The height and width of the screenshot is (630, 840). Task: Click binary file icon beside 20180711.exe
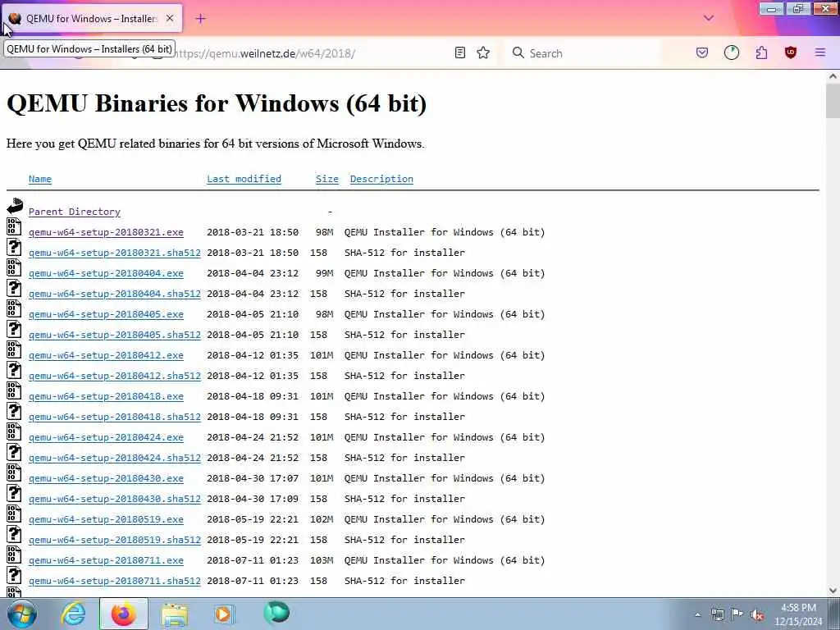(15, 555)
